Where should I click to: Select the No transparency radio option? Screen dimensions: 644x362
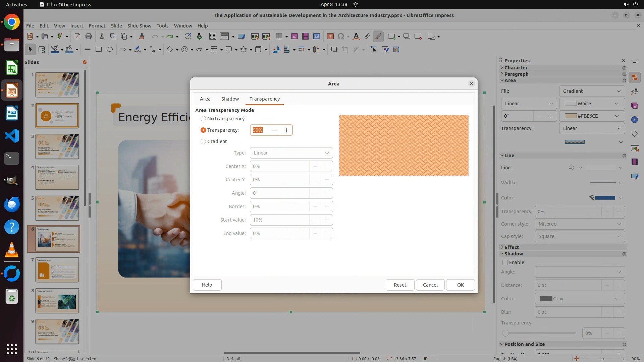pos(203,119)
